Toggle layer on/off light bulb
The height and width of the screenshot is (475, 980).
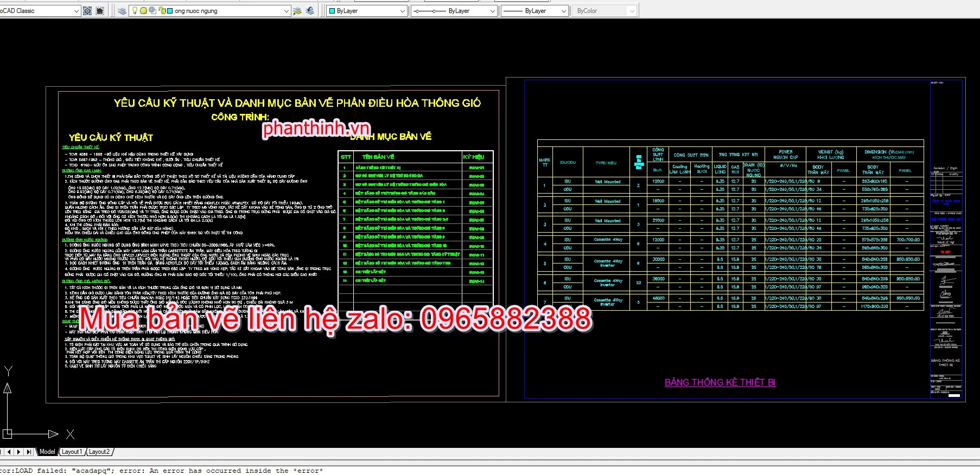135,11
